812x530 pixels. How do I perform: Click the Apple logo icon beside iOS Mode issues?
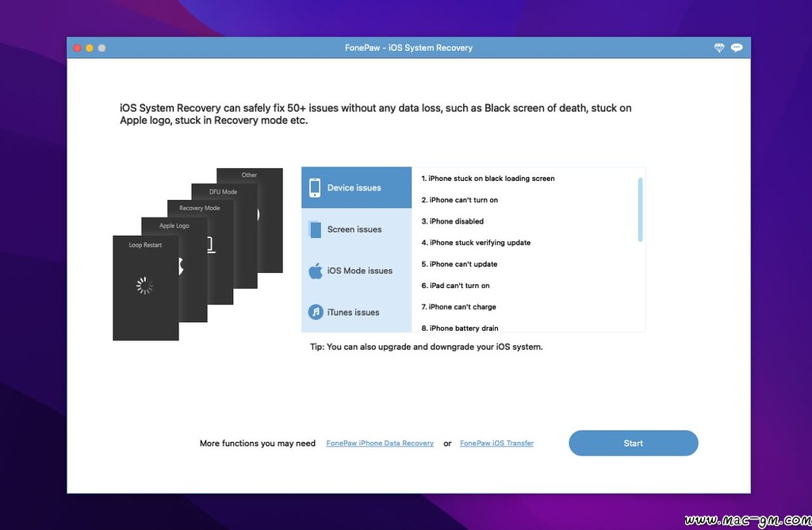[x=315, y=271]
